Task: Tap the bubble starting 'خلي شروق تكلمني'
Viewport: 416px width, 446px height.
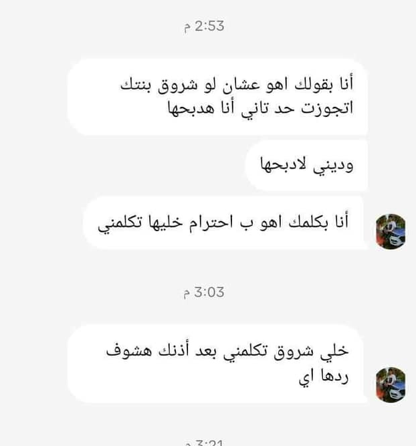Action: coord(217,364)
